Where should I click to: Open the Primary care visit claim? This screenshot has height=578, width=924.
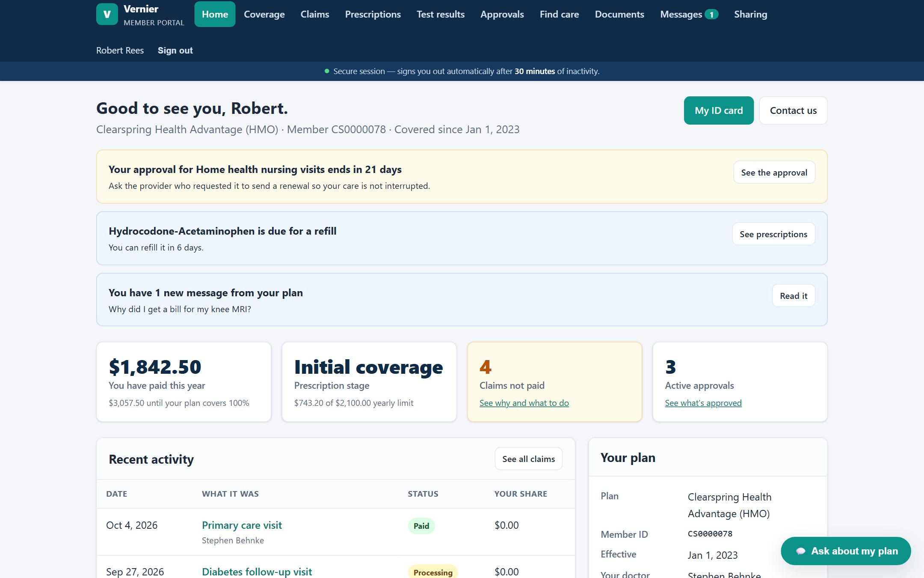click(242, 525)
